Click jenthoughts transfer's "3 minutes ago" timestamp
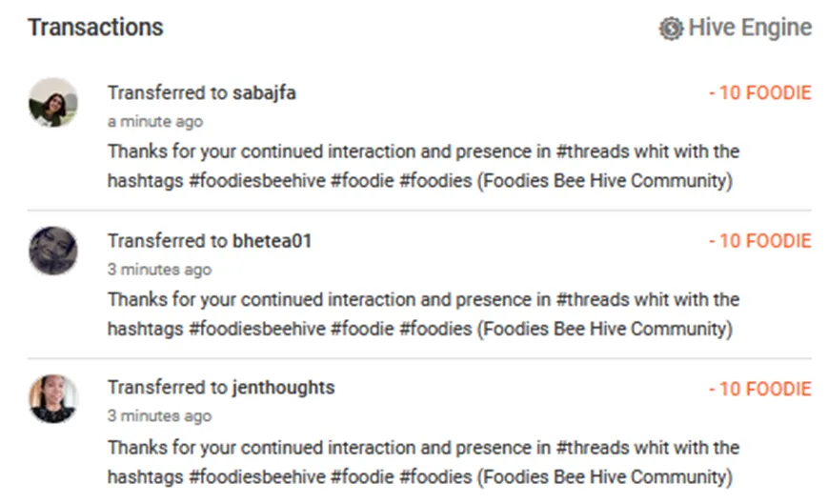This screenshot has height=504, width=828. 159,416
